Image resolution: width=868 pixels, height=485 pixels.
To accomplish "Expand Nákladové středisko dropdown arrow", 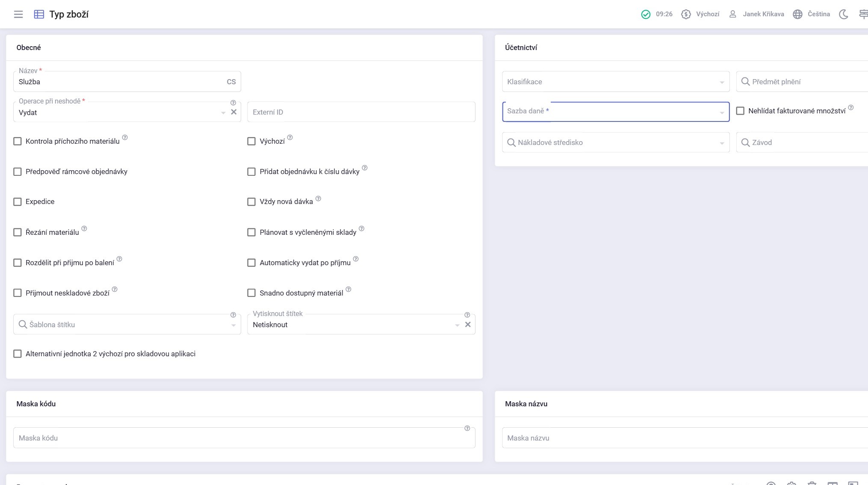I will coord(722,143).
